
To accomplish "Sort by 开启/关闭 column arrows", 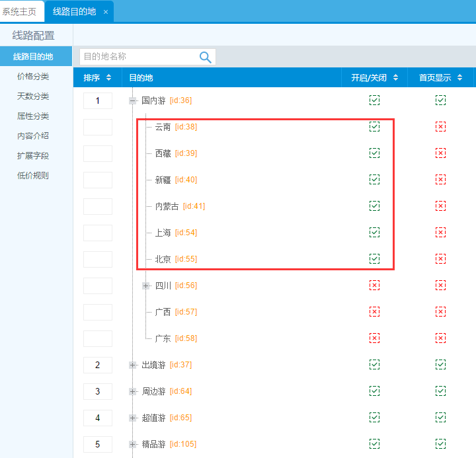I will point(395,78).
